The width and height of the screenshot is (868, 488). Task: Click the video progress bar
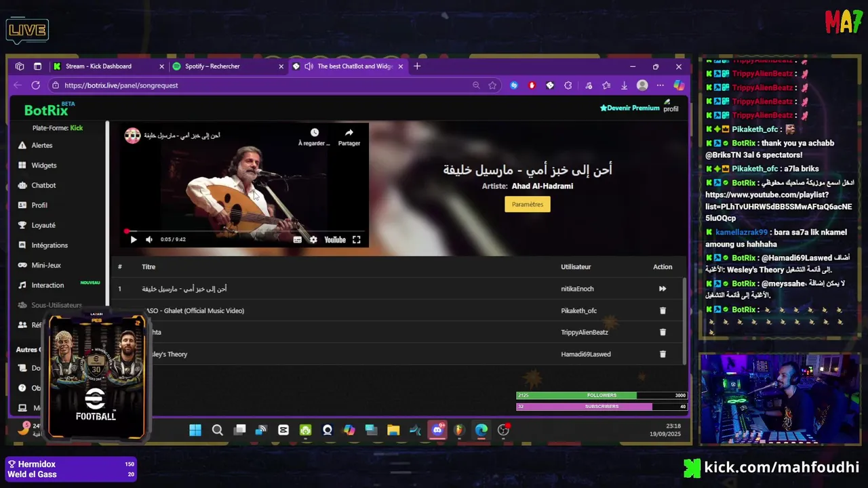(245, 231)
